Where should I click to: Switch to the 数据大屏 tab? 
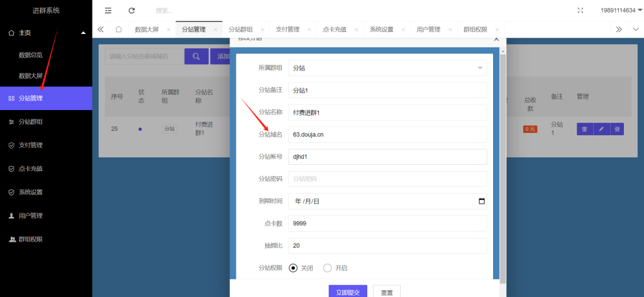(x=147, y=30)
